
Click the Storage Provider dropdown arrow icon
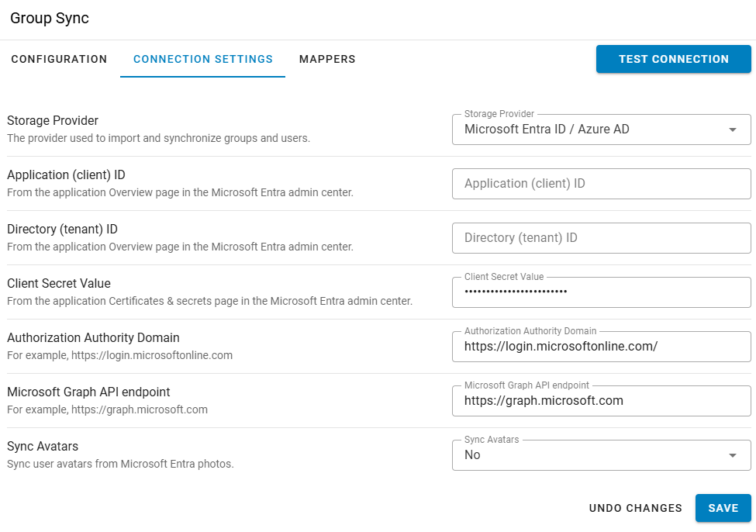pyautogui.click(x=733, y=130)
